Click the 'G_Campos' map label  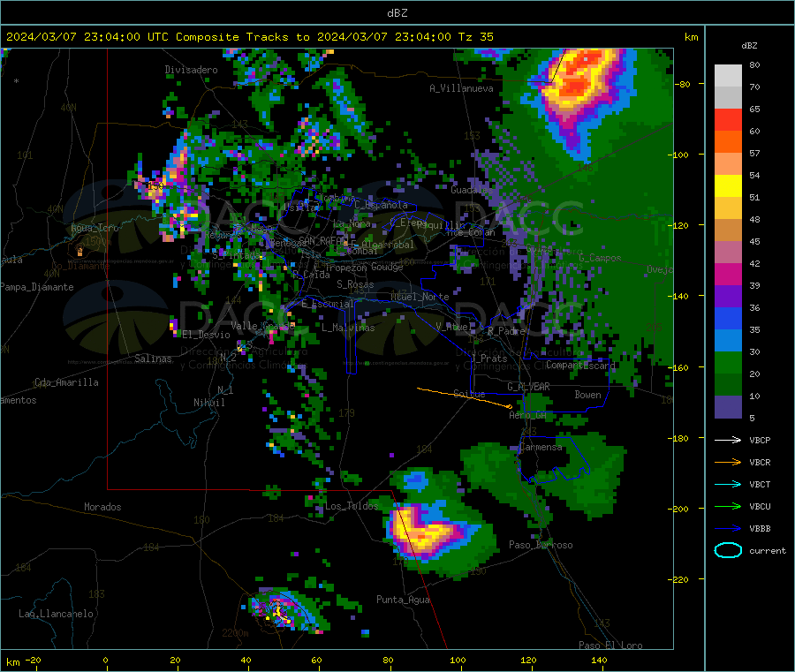coord(601,258)
